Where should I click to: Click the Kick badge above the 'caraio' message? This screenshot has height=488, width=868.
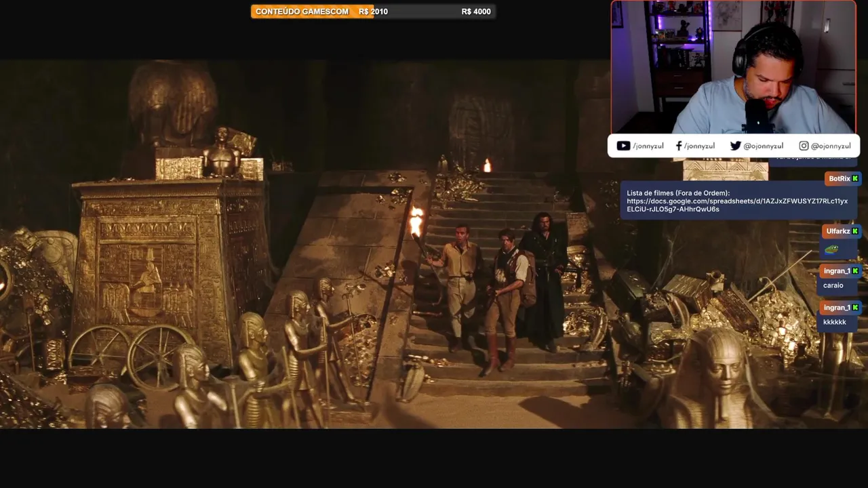pos(855,271)
